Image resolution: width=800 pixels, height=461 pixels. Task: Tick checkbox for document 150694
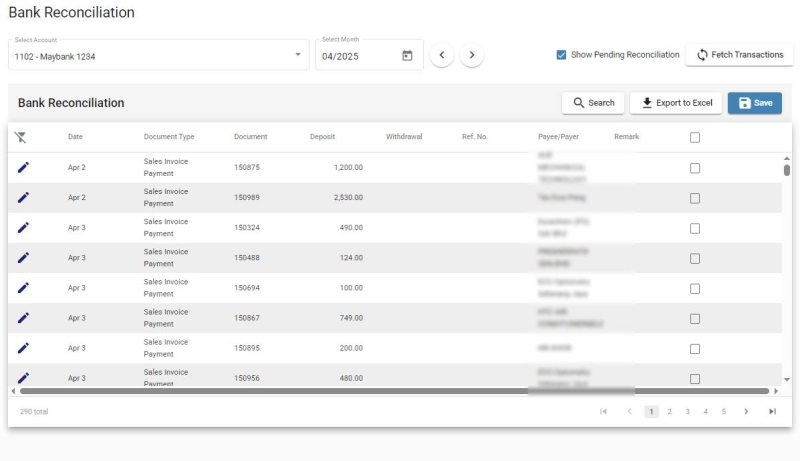(x=695, y=289)
